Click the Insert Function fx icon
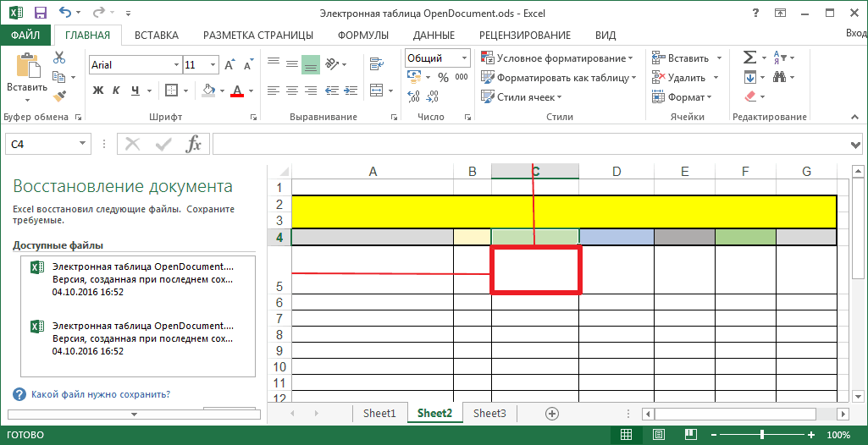 click(194, 145)
